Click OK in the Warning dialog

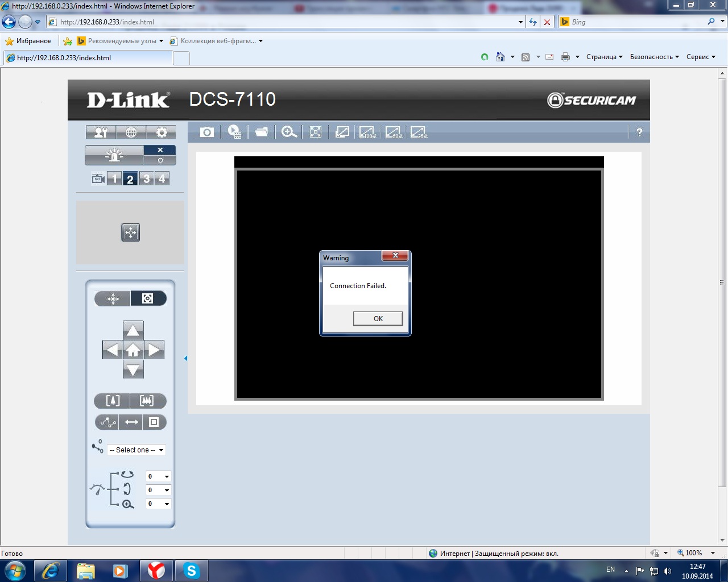378,319
